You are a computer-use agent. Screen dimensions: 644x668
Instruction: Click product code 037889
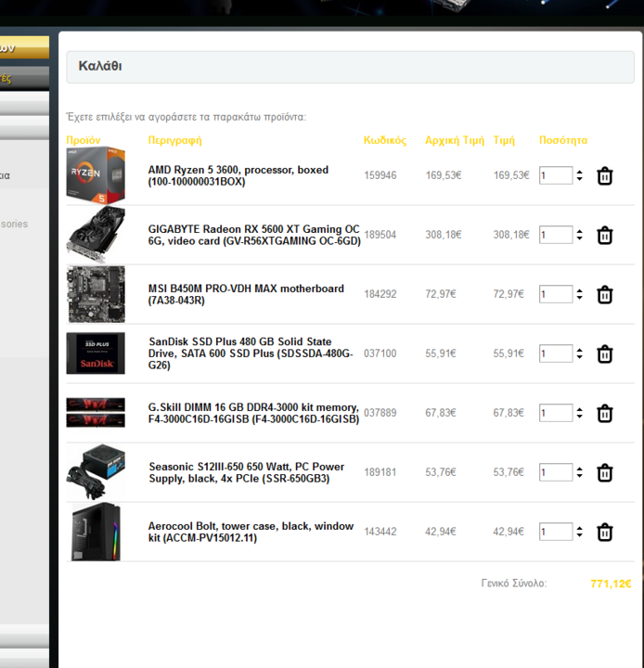point(380,413)
